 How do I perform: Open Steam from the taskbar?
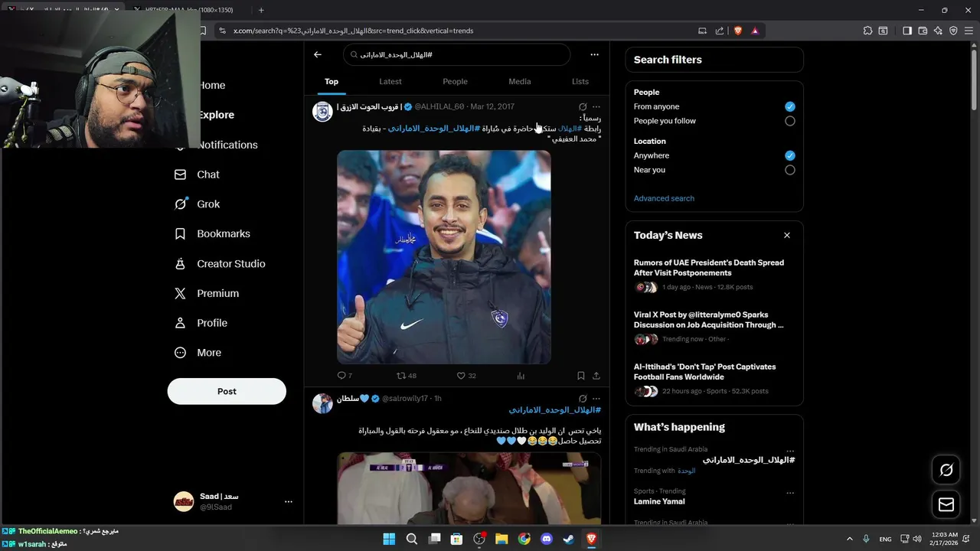[569, 539]
